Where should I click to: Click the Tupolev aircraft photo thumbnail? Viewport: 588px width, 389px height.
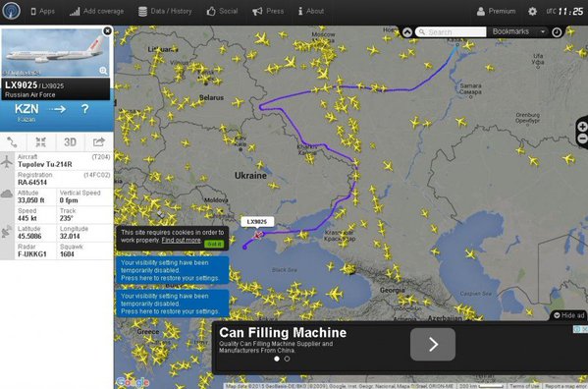56,52
